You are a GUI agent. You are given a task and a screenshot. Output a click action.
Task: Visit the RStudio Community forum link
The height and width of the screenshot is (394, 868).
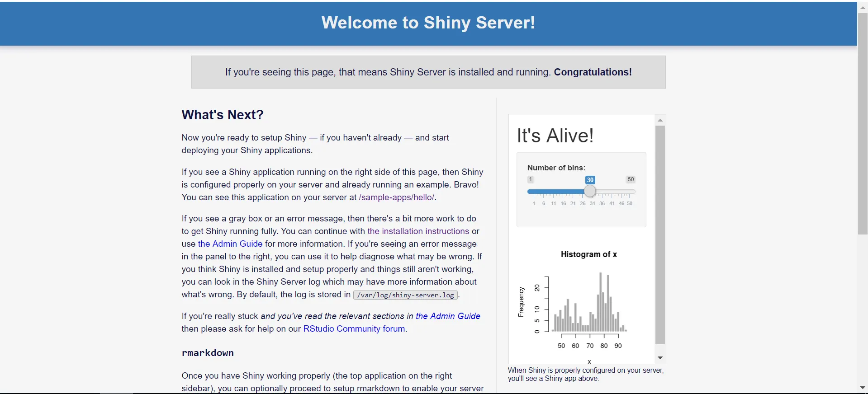pyautogui.click(x=354, y=328)
